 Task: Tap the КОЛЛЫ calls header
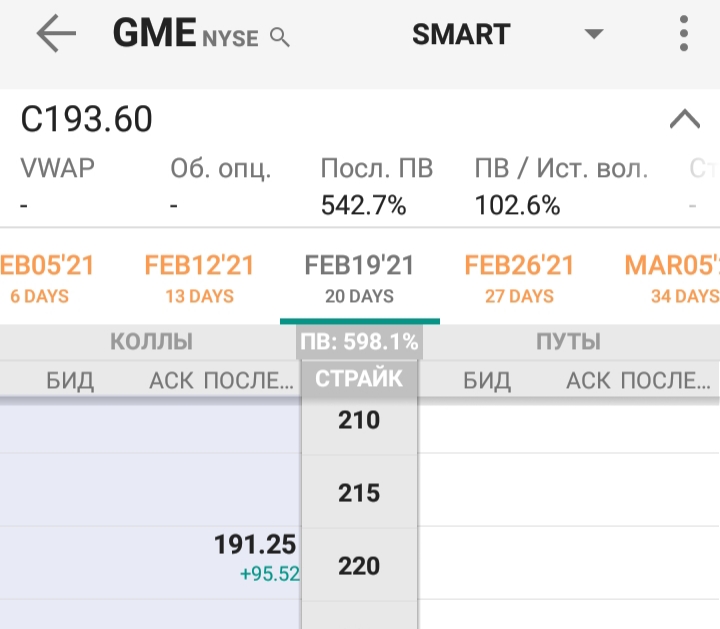(x=152, y=342)
